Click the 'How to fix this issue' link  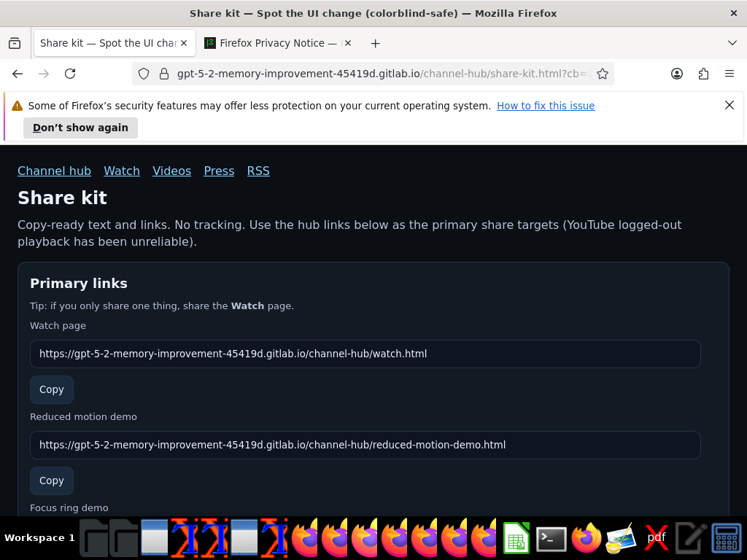[546, 106]
